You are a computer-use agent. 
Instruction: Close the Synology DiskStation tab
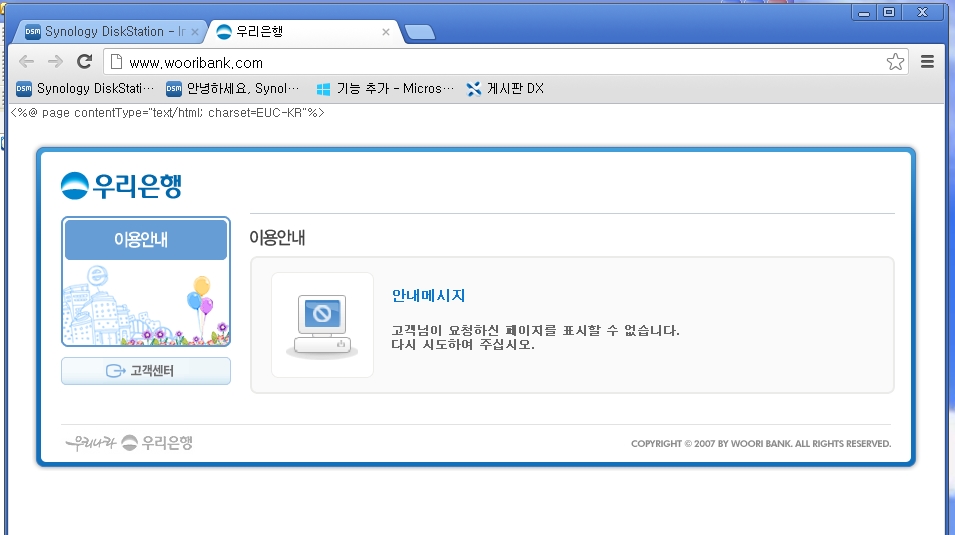[x=194, y=32]
